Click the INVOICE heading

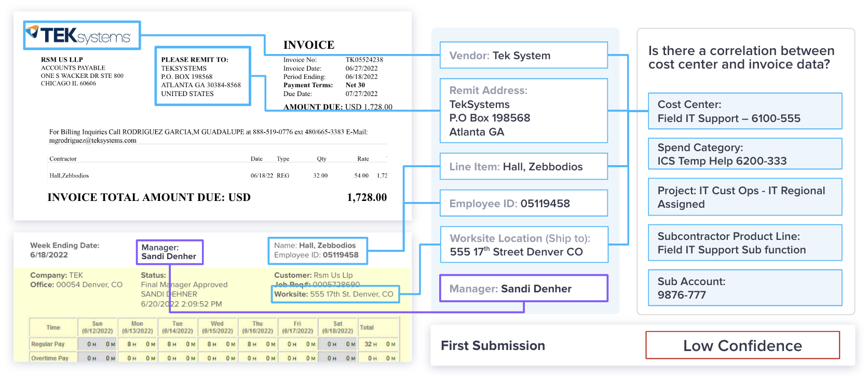[x=309, y=45]
